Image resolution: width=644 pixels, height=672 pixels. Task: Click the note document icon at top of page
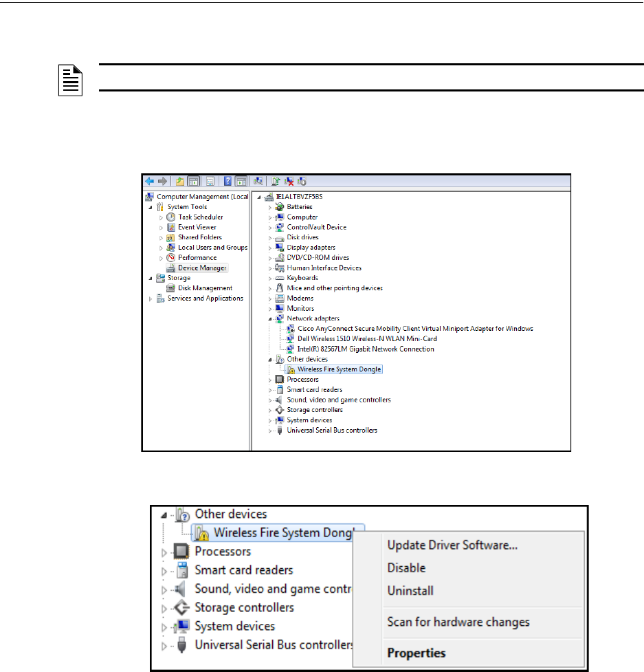[70, 80]
